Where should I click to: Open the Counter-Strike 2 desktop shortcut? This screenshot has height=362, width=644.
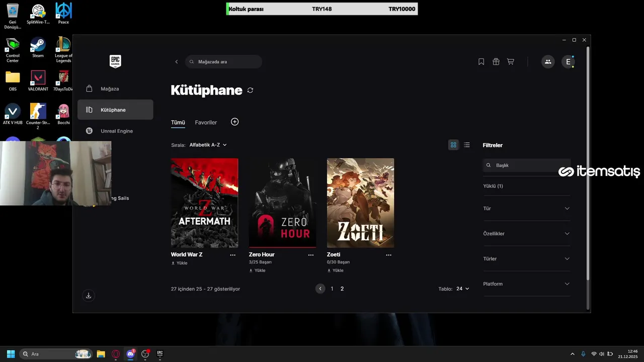38,116
